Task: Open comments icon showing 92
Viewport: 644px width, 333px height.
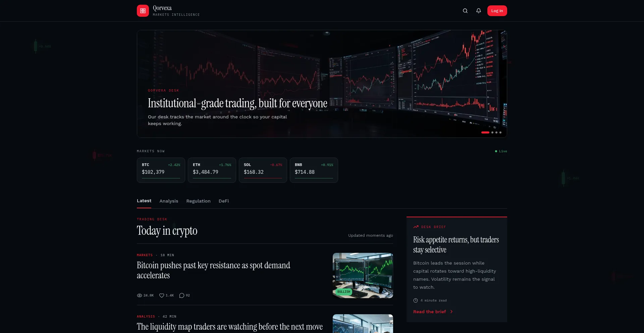Action: point(182,295)
